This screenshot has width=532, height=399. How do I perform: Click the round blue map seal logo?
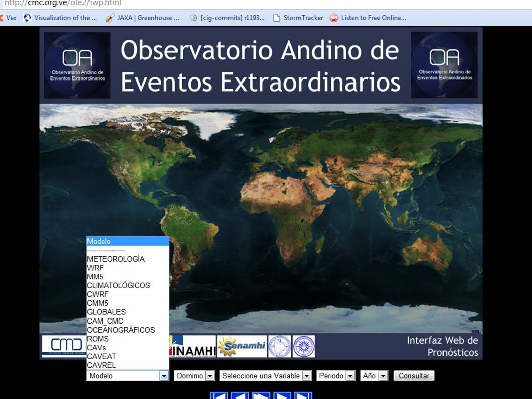click(280, 346)
